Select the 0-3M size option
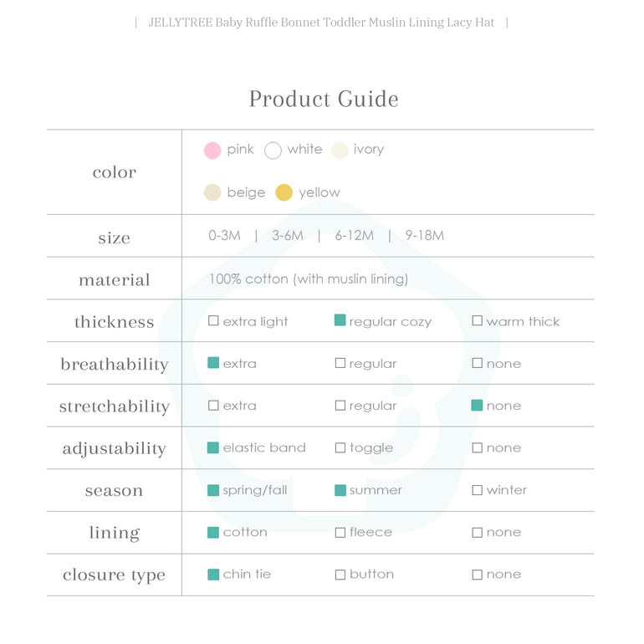Image resolution: width=644 pixels, height=644 pixels. 224,236
